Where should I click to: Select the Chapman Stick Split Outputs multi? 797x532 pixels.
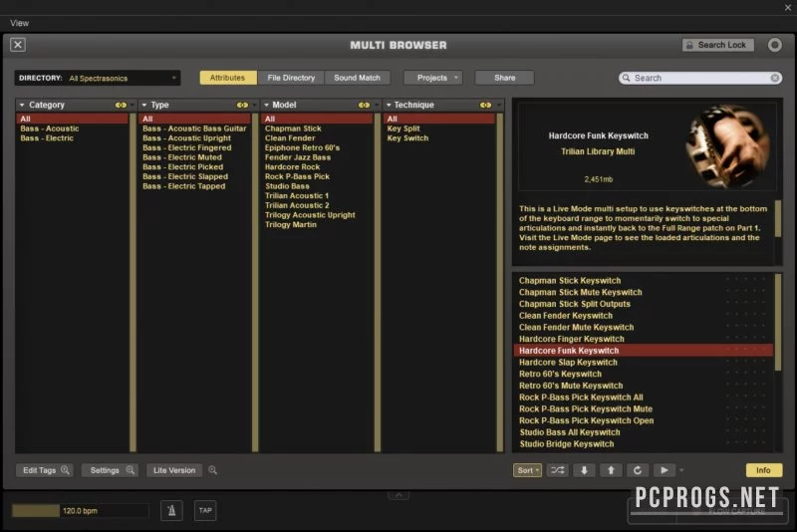[x=643, y=304]
